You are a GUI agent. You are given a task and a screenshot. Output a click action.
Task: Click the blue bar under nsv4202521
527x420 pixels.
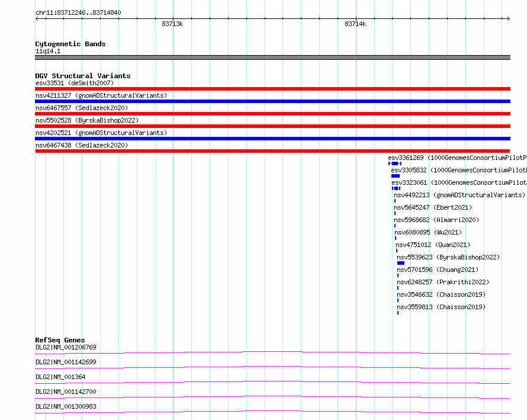(x=272, y=139)
